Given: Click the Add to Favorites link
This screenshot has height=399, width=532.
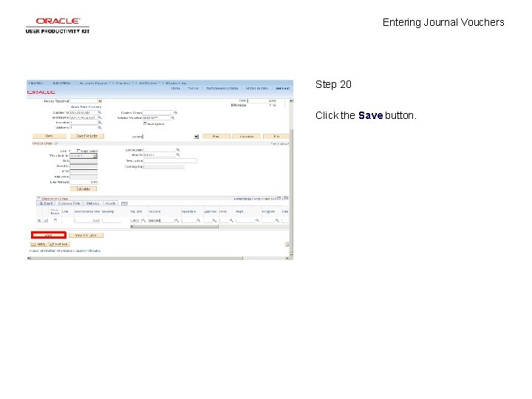Looking at the screenshot, I should (256, 88).
